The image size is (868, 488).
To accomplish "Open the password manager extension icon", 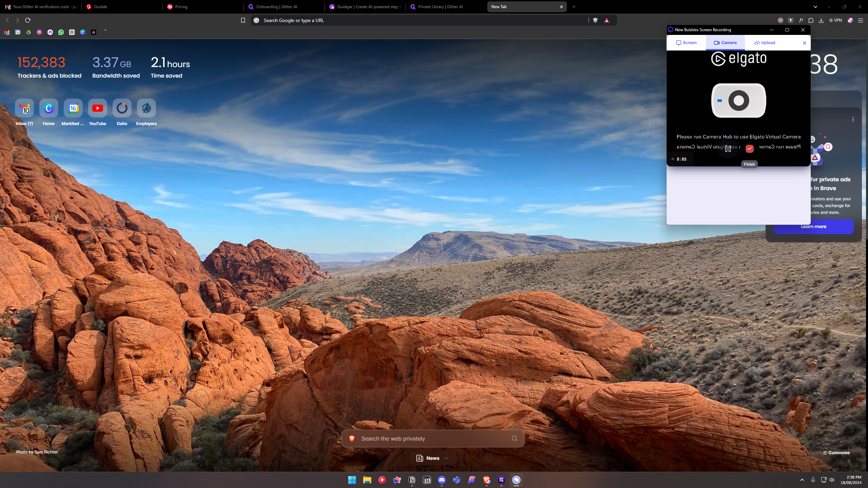I will tap(791, 20).
